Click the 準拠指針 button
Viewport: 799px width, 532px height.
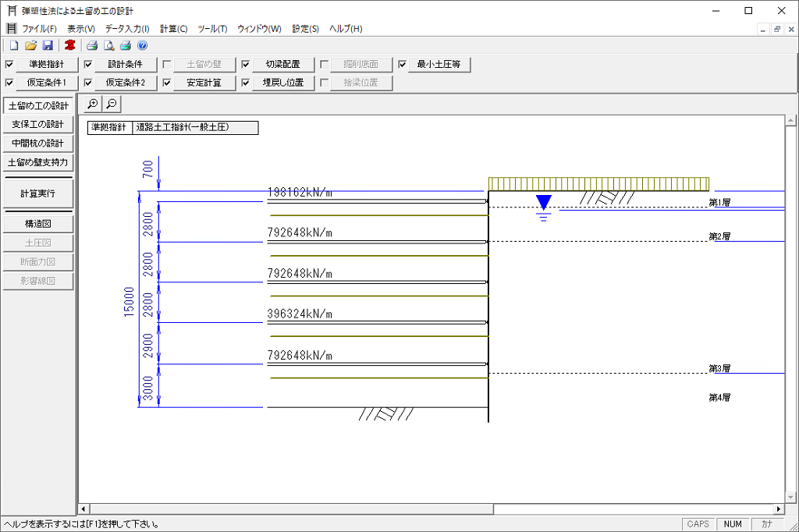pyautogui.click(x=47, y=64)
